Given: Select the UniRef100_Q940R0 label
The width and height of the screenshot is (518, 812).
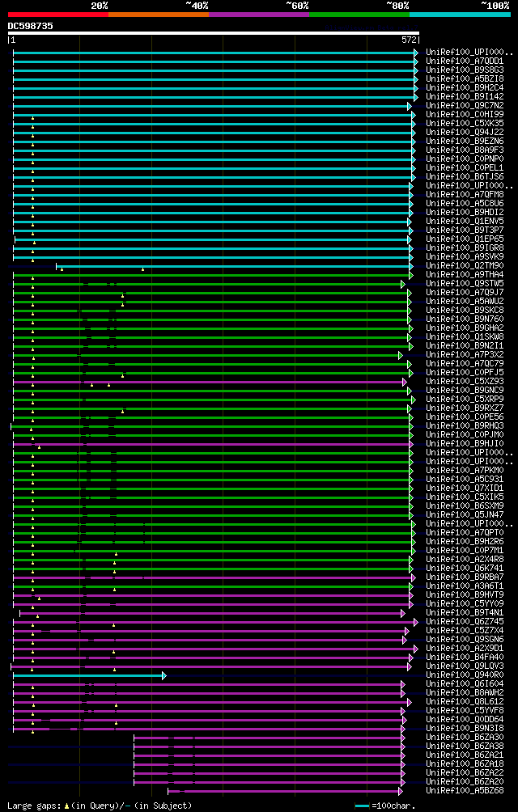Looking at the screenshot, I should (x=465, y=675).
